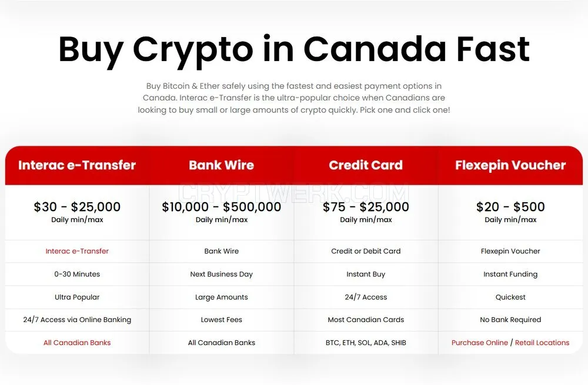Select the 24/7 Access via Online Banking cell

(77, 320)
